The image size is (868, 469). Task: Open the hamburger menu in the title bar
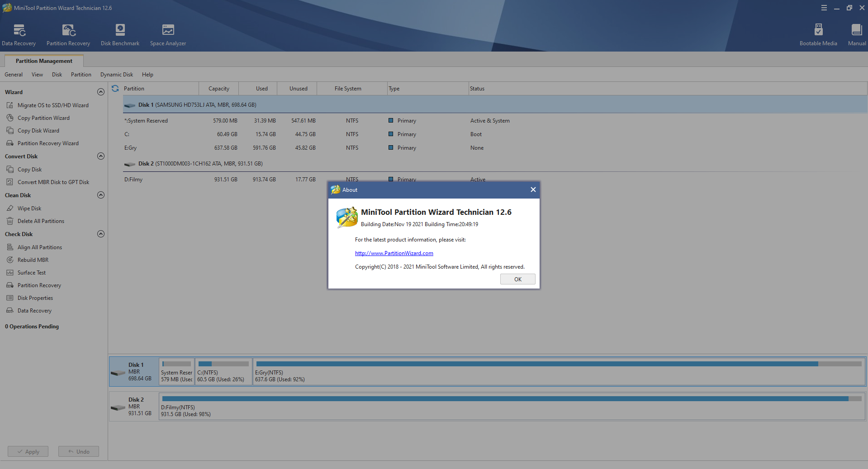[x=824, y=8]
